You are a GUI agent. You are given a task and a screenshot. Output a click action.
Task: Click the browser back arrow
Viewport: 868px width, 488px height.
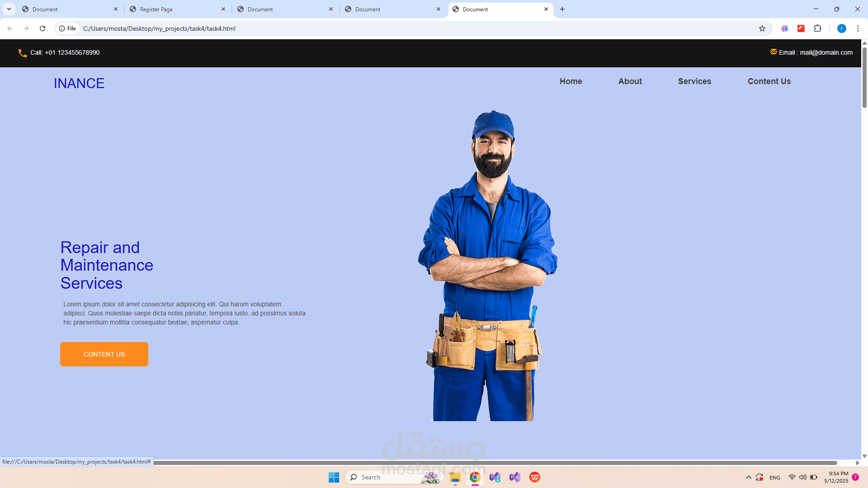pyautogui.click(x=10, y=28)
